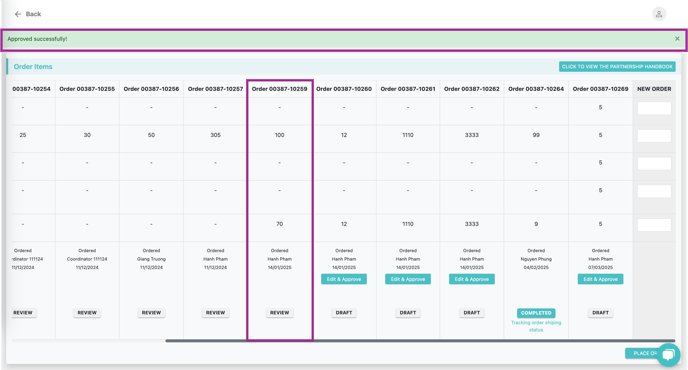
Task: Select the NEW ORDER column header
Action: pyautogui.click(x=654, y=89)
